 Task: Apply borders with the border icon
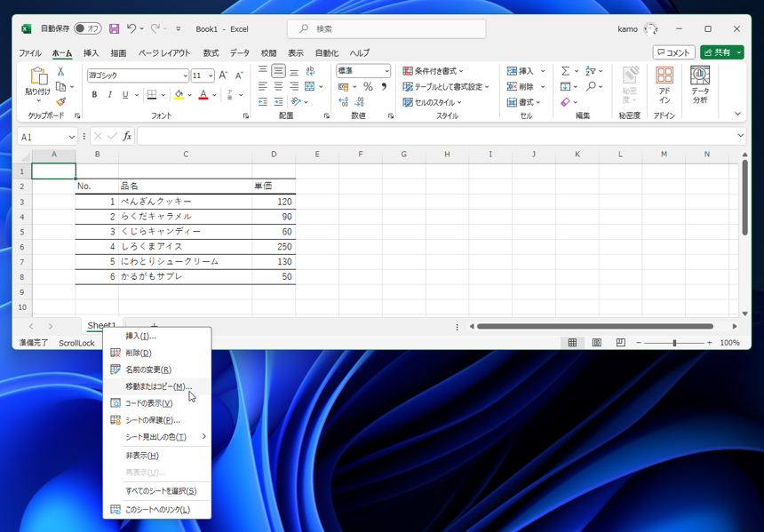pos(152,94)
